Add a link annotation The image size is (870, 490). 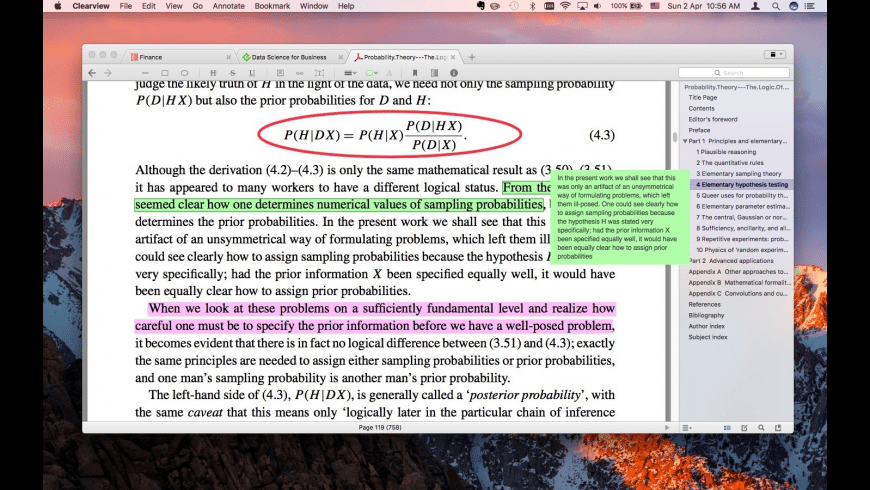300,73
